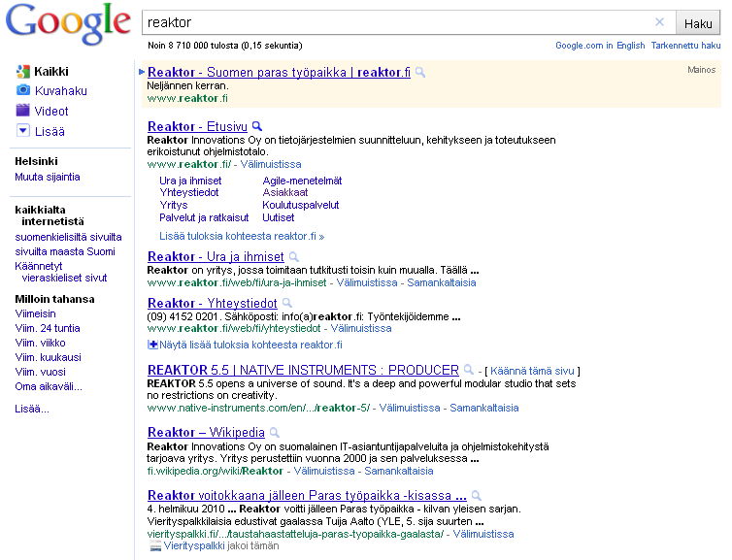Click preview magnifier next to Reaktor – Wikipedia
Screen dimensions: 732x560
pos(275,433)
